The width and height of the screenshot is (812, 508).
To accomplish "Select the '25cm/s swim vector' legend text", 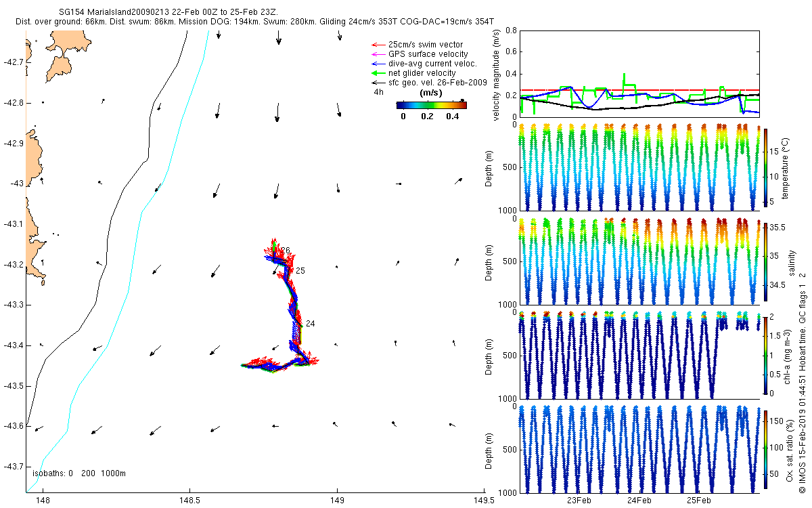I will pyautogui.click(x=425, y=45).
